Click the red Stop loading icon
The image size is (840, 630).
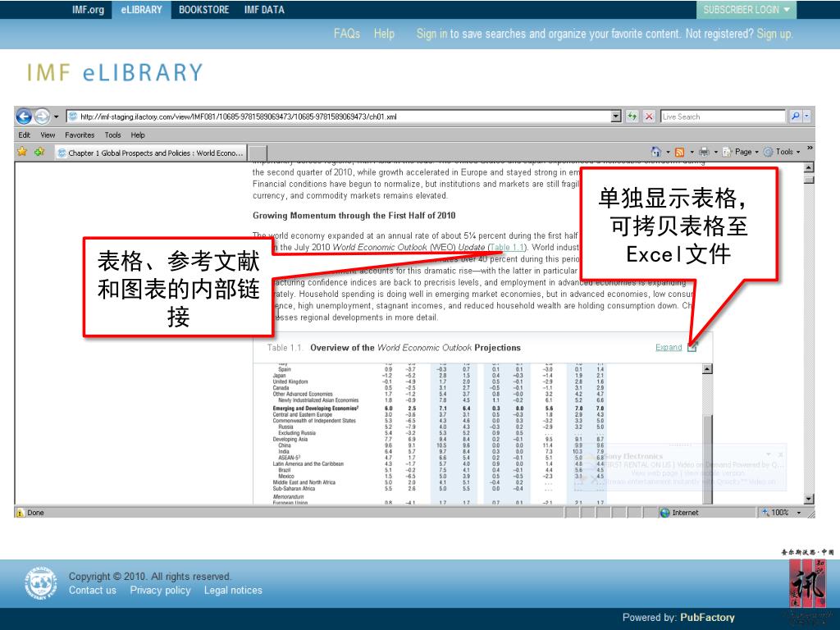pos(649,116)
